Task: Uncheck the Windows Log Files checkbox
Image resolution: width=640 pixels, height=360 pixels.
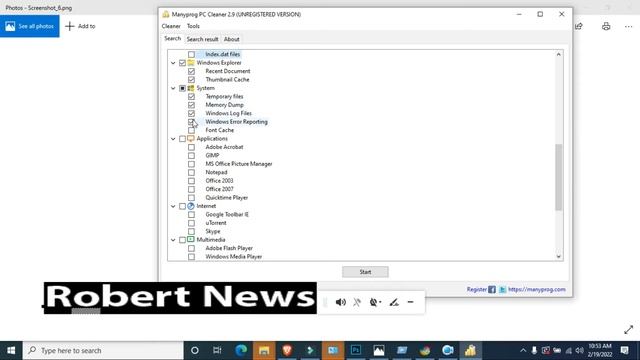Action: point(191,113)
